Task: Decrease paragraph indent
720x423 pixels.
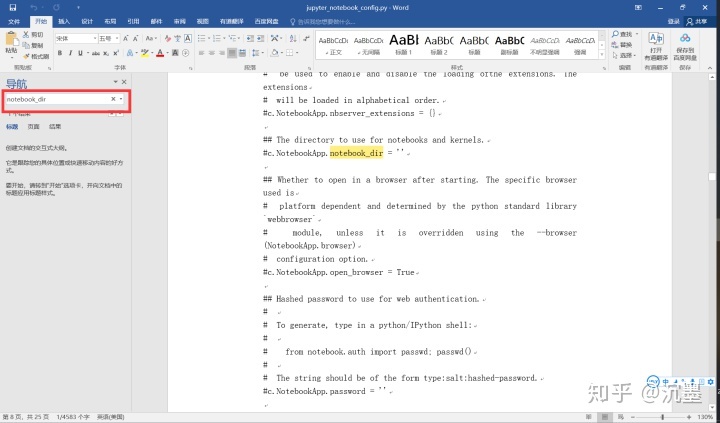Action: [x=250, y=39]
